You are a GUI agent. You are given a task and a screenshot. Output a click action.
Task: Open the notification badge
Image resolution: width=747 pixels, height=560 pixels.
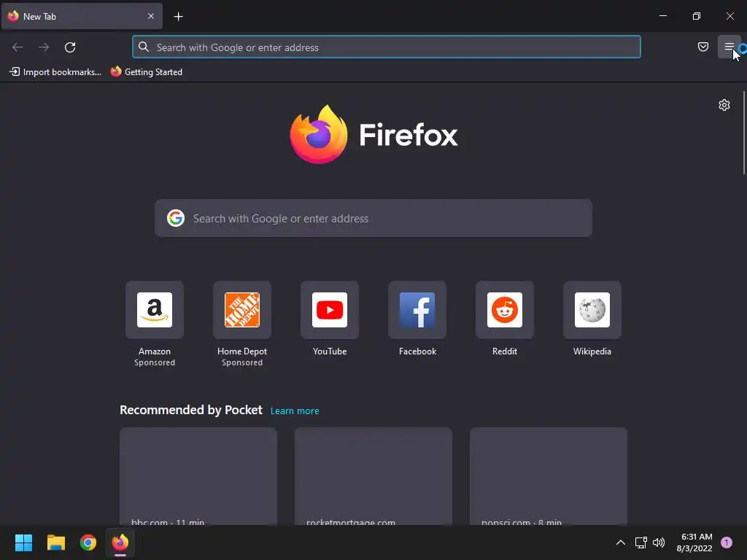[x=727, y=542]
